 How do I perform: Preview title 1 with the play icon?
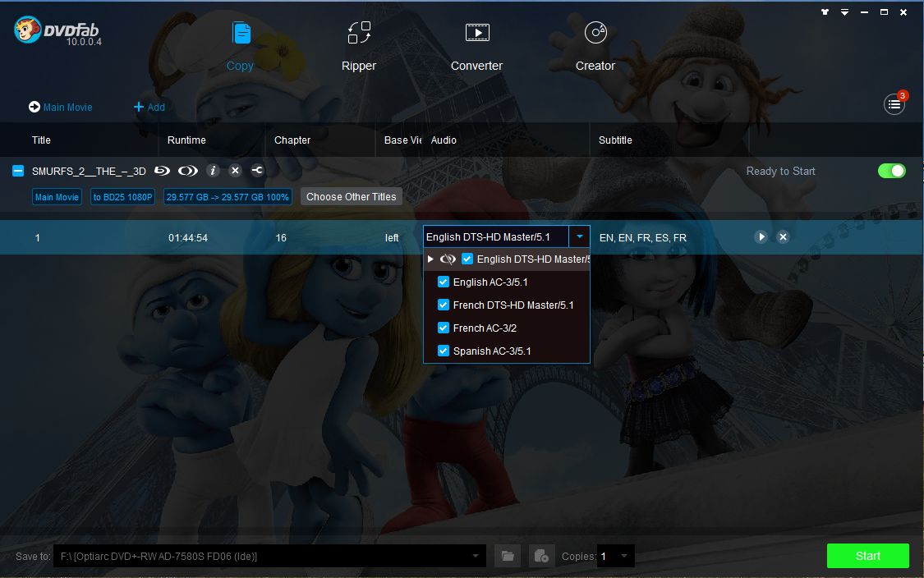(761, 236)
